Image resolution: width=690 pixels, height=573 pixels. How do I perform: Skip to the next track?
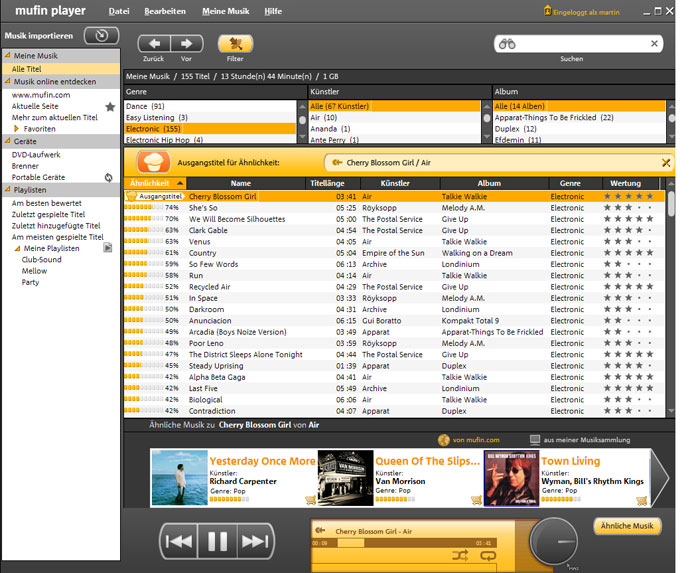[x=255, y=542]
